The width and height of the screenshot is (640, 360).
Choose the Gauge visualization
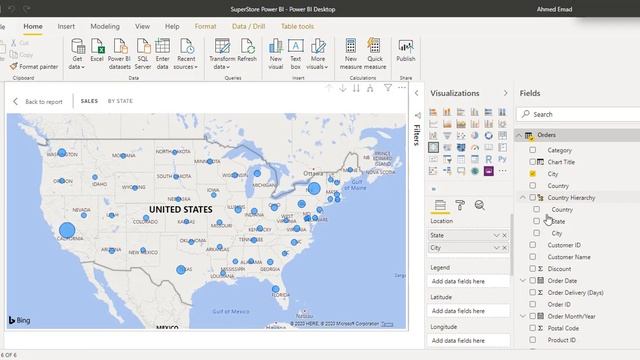(475, 147)
